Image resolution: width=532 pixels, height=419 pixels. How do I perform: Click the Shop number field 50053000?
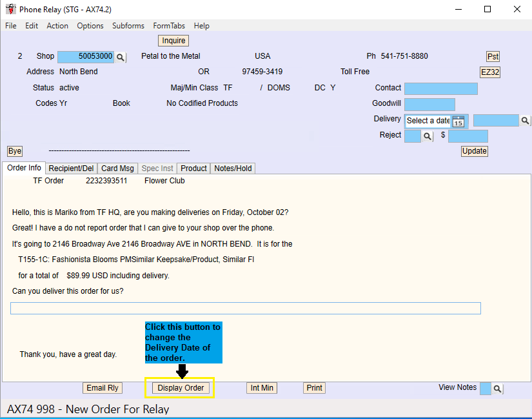pyautogui.click(x=86, y=57)
